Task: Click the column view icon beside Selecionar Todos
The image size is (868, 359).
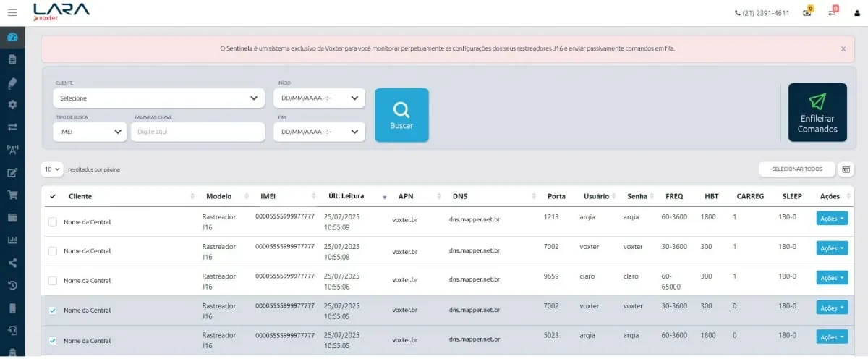Action: click(x=846, y=169)
